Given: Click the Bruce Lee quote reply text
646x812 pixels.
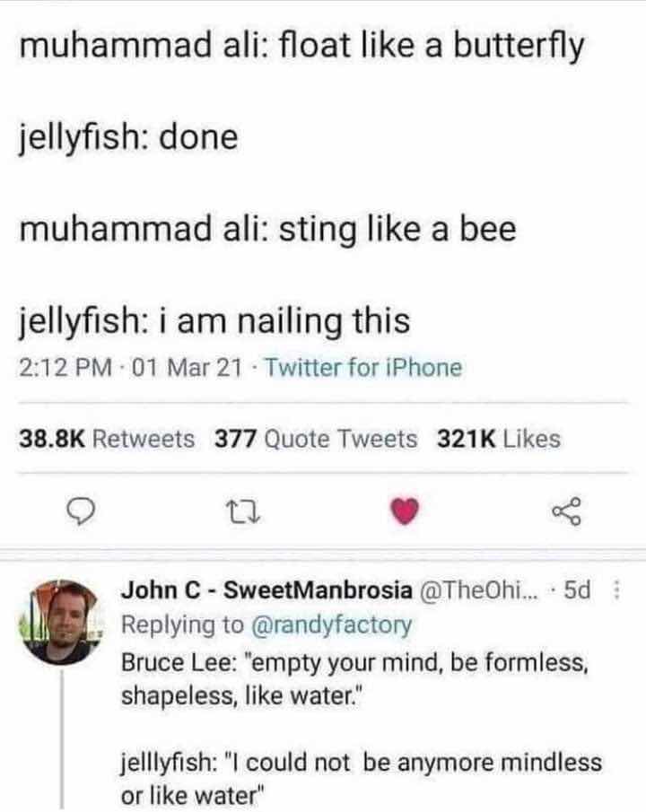Looking at the screenshot, I should tap(355, 679).
